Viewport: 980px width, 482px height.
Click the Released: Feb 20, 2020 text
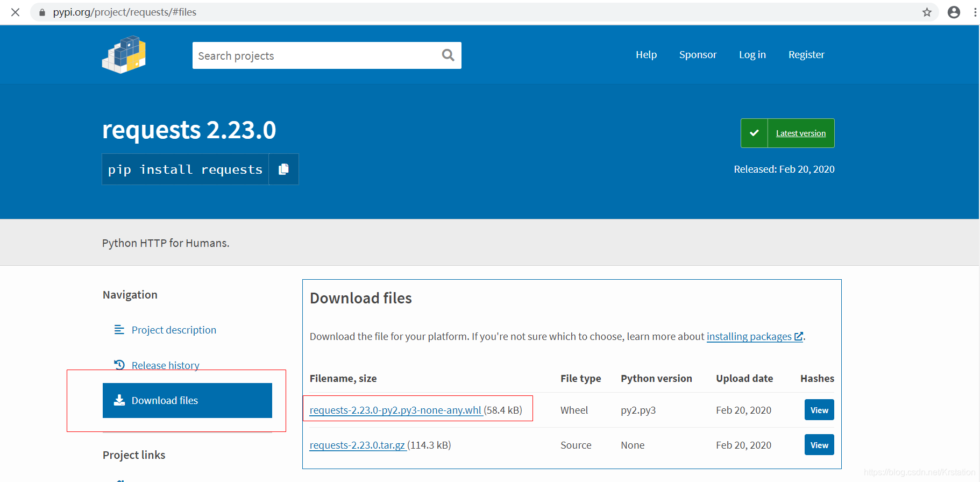(x=784, y=169)
